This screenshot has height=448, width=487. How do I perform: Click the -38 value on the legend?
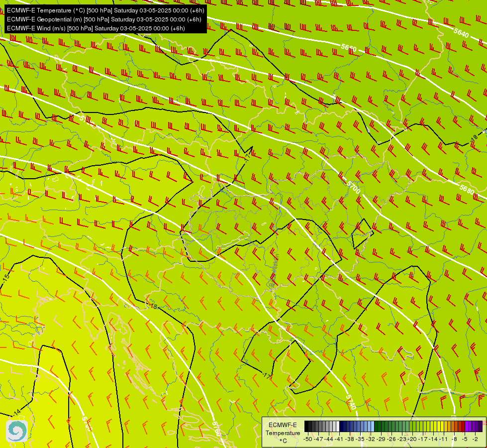click(350, 439)
